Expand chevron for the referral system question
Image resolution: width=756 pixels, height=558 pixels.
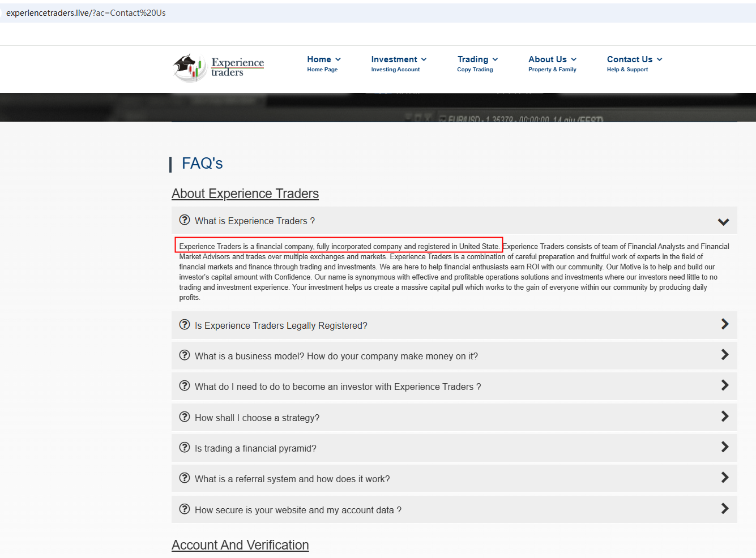[x=725, y=478]
